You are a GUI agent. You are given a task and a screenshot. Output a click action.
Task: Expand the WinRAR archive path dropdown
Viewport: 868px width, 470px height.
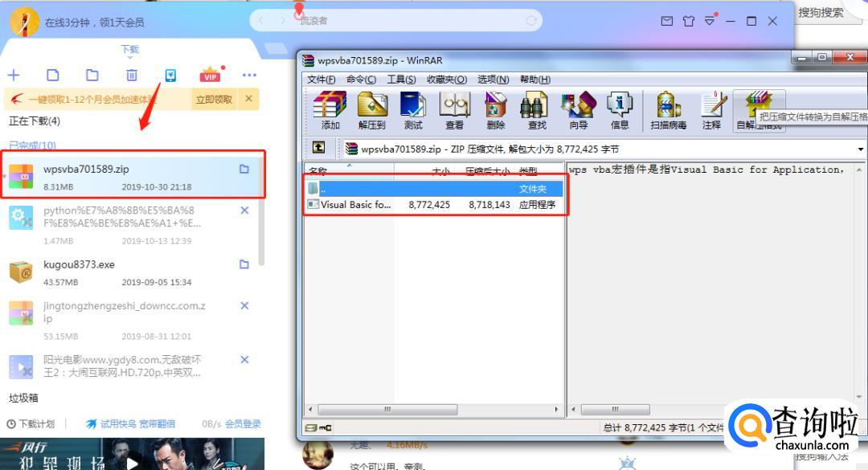860,149
